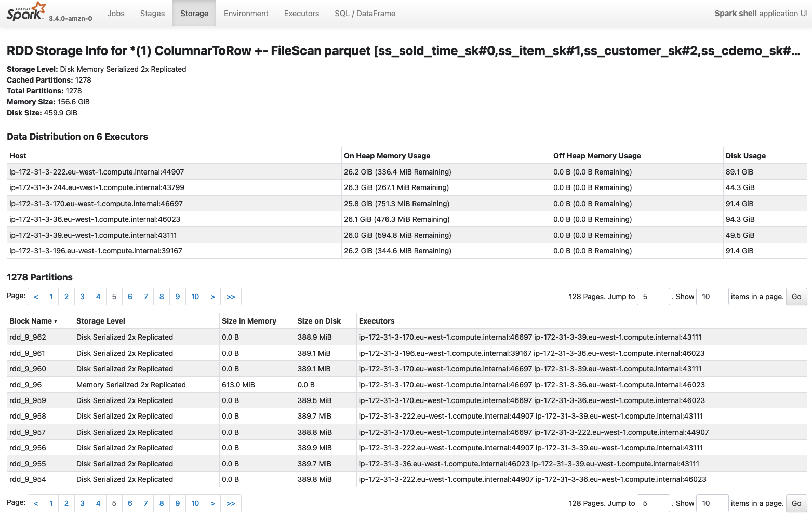The height and width of the screenshot is (523, 812).
Task: Select block name rdd_9_962
Action: pos(28,337)
